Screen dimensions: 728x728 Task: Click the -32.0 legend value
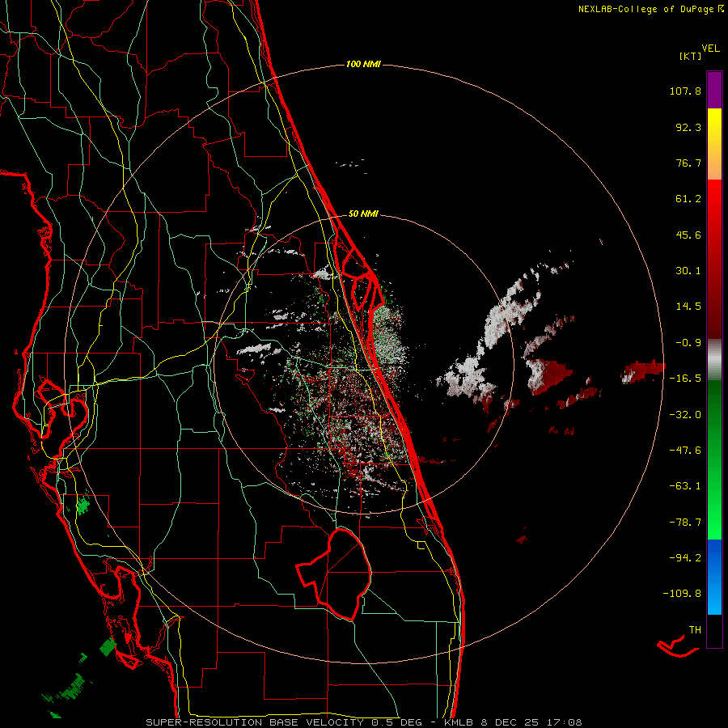click(x=685, y=415)
